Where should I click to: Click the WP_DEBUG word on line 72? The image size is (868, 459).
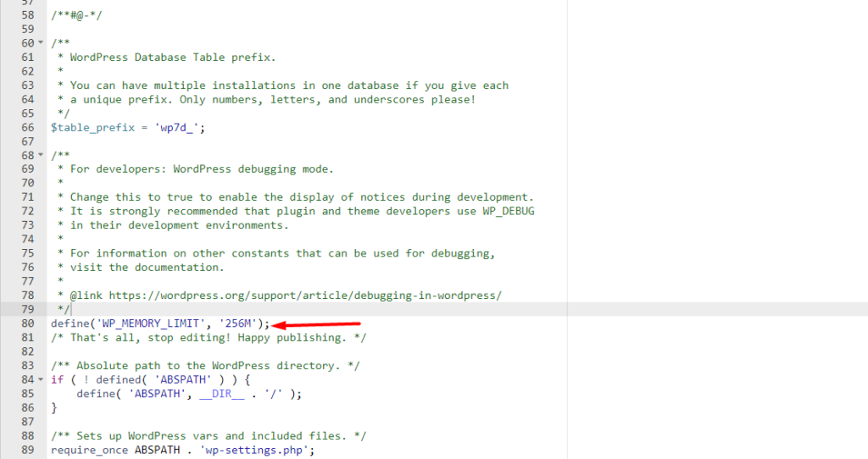click(x=509, y=211)
